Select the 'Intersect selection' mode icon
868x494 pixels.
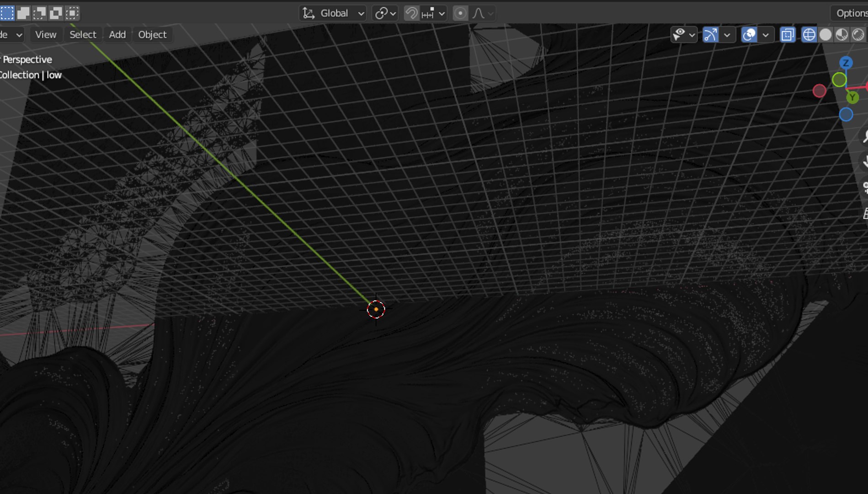pos(73,13)
